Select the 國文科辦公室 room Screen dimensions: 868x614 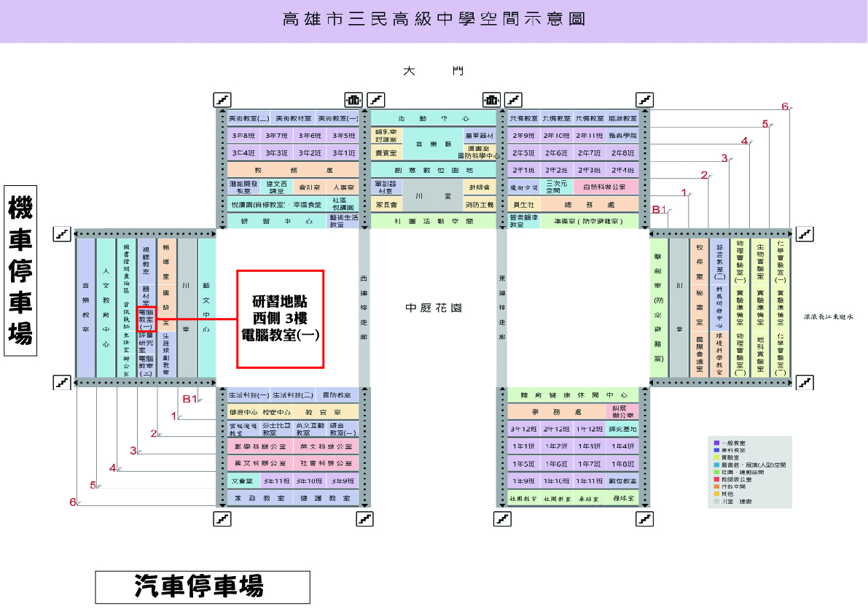(260, 463)
